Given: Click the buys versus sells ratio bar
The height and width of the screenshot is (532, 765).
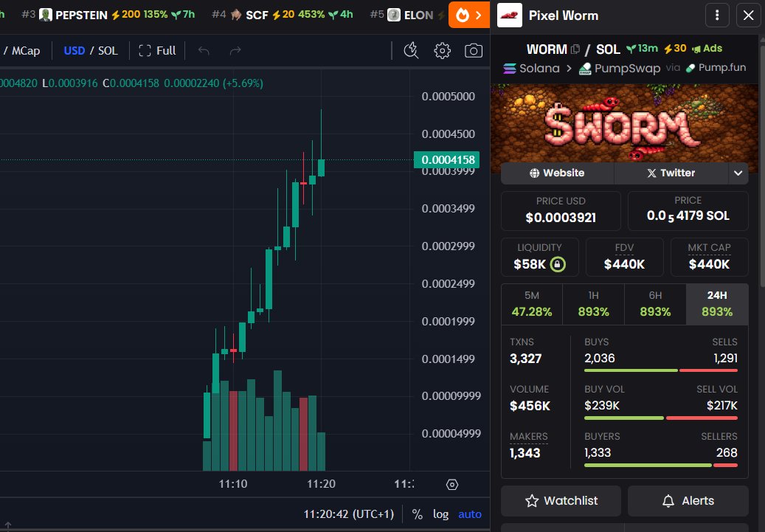Looking at the screenshot, I should pyautogui.click(x=660, y=370).
